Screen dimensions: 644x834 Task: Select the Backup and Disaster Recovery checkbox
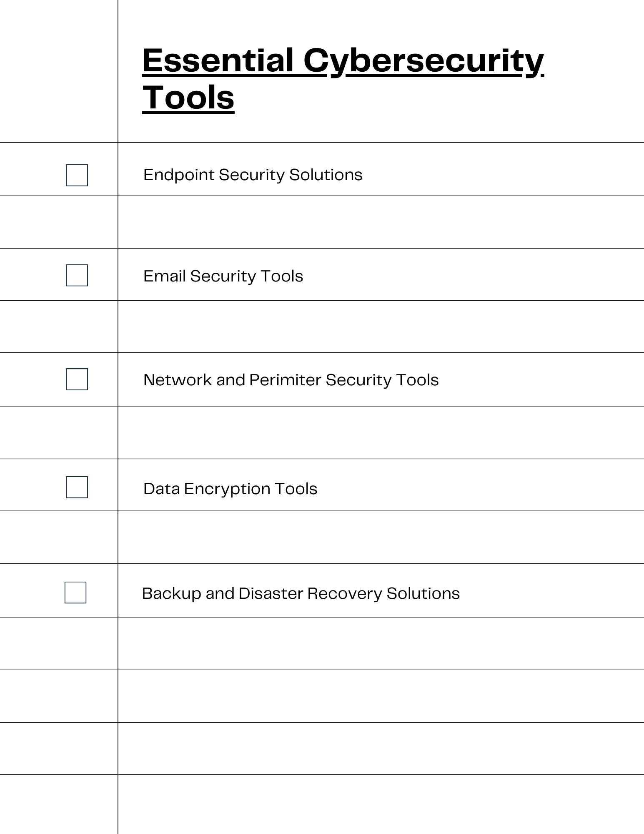click(x=75, y=593)
